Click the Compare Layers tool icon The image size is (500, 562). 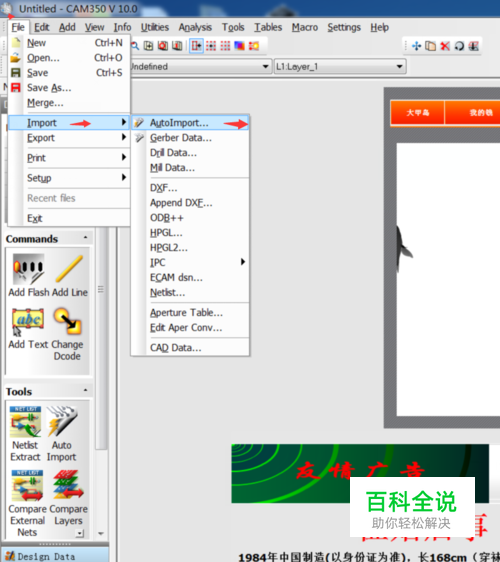pyautogui.click(x=68, y=485)
